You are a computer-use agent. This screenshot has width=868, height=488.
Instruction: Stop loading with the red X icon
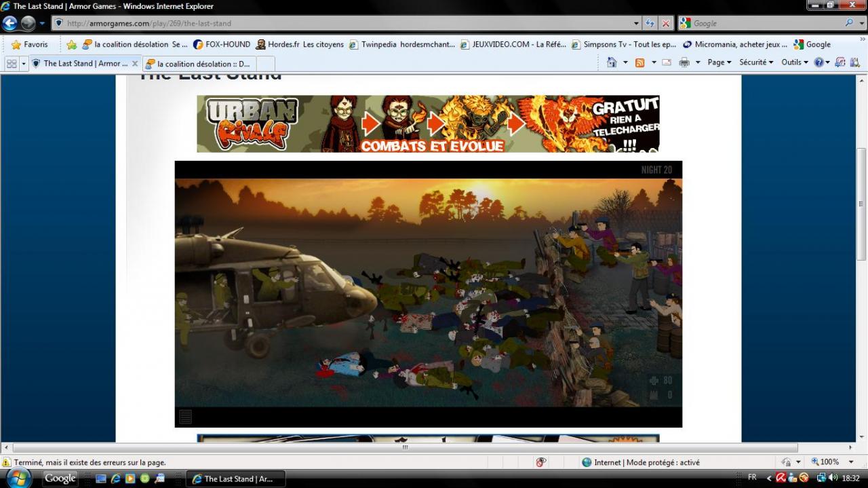coord(667,23)
